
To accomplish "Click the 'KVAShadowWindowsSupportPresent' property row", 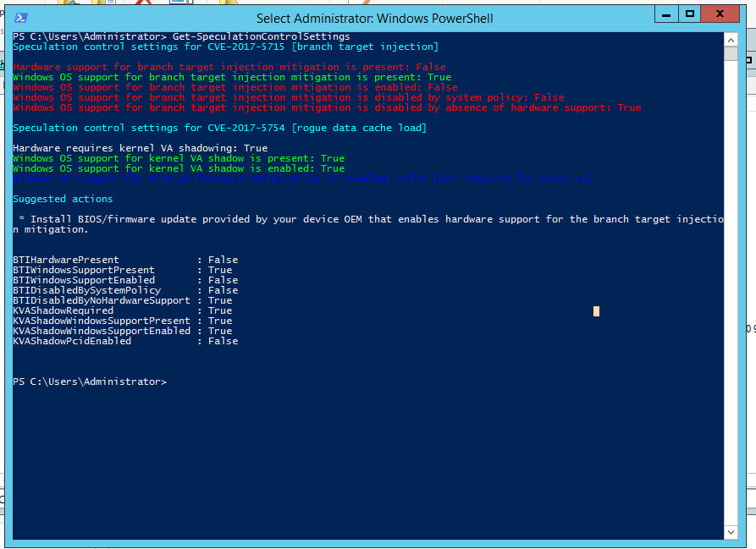I will click(x=123, y=321).
